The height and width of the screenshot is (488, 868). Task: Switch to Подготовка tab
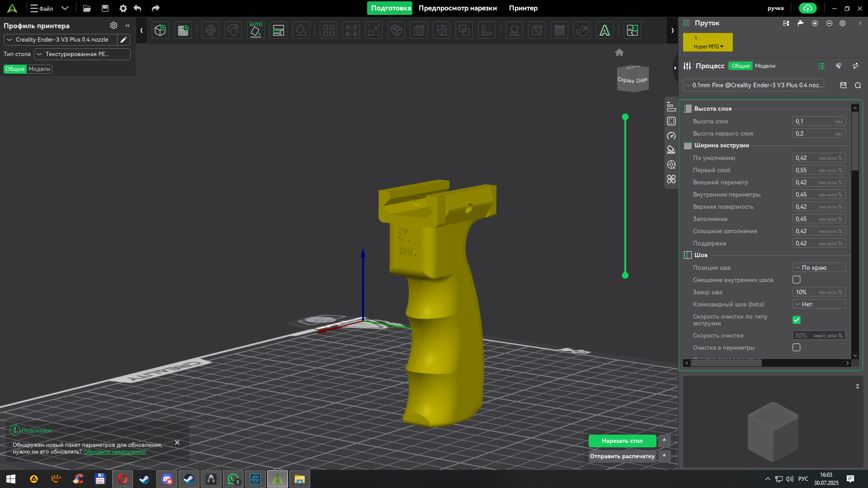(x=390, y=8)
